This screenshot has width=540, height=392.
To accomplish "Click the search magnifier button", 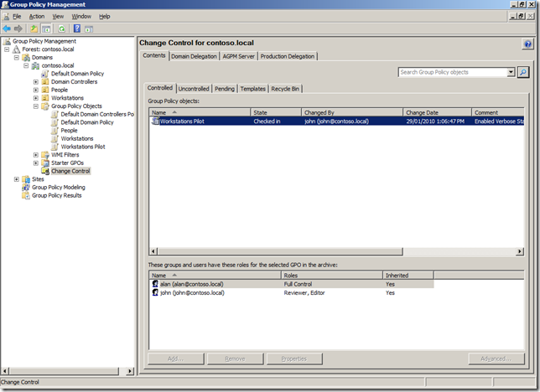I will pos(523,73).
